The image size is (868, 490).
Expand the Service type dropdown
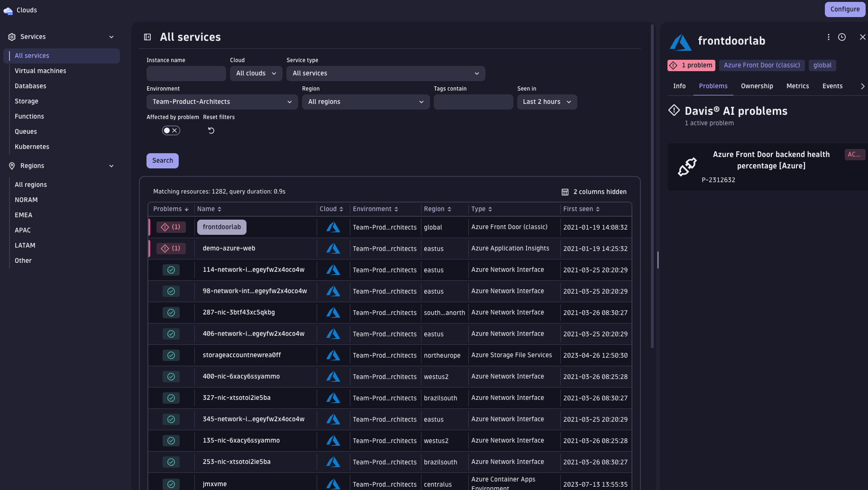(x=385, y=74)
